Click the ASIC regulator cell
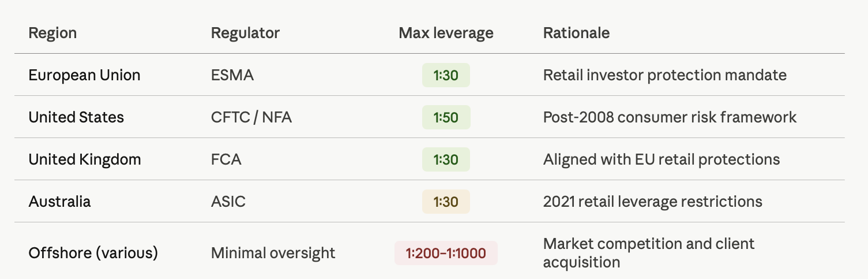This screenshot has height=279, width=868. (x=228, y=202)
